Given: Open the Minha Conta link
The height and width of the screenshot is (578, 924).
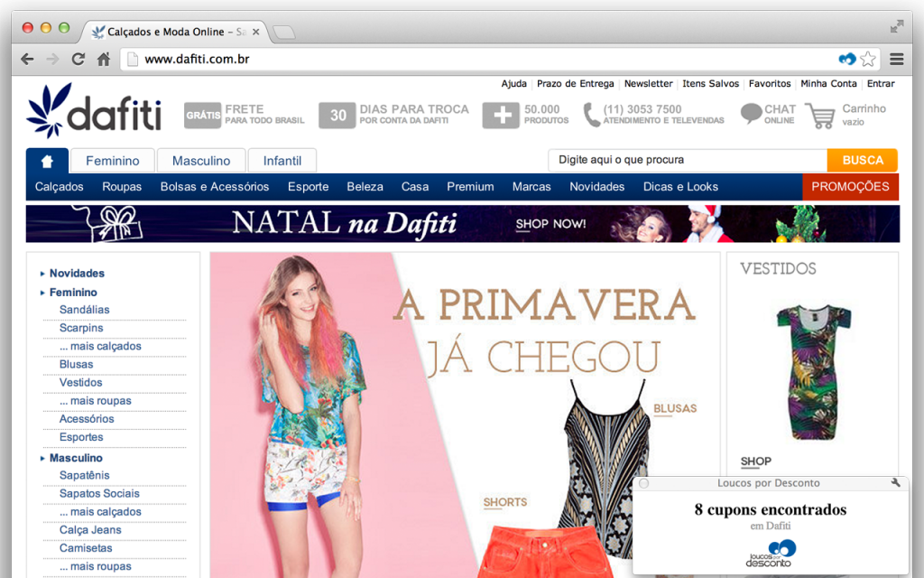Looking at the screenshot, I should point(828,84).
